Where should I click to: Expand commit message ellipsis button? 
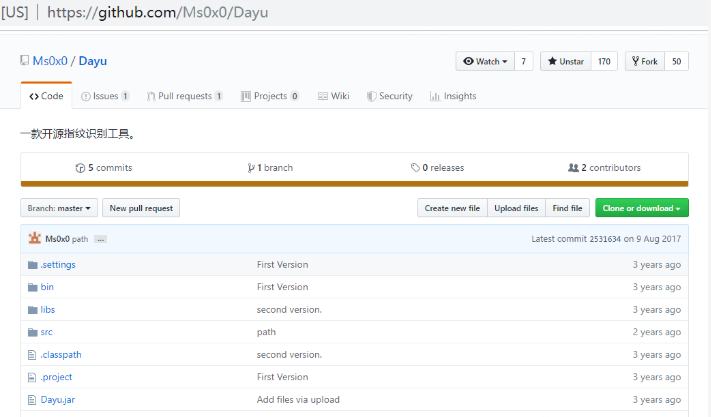pyautogui.click(x=100, y=239)
